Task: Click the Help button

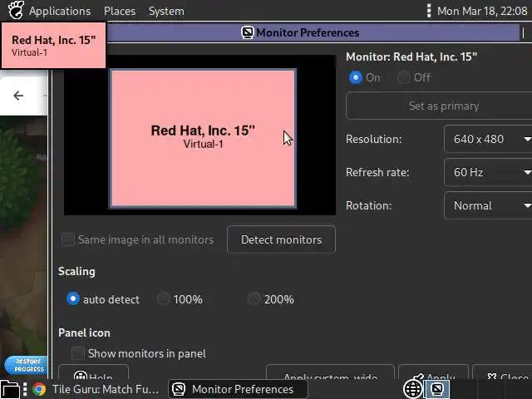Action: 93,372
